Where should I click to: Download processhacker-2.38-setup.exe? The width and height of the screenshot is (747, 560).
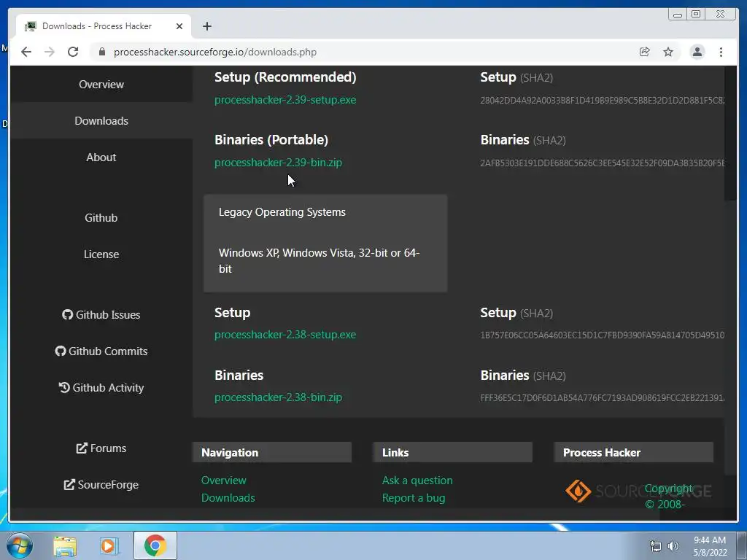point(285,334)
